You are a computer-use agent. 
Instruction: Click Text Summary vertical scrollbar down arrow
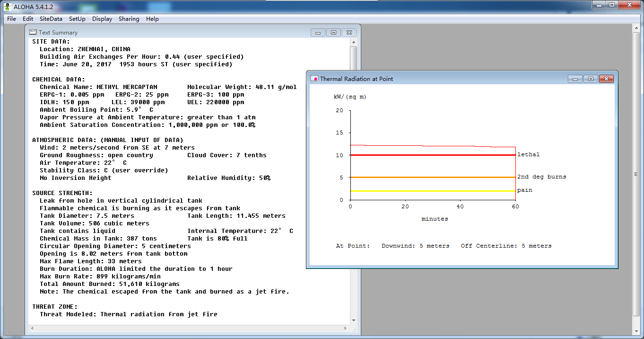coord(354,321)
